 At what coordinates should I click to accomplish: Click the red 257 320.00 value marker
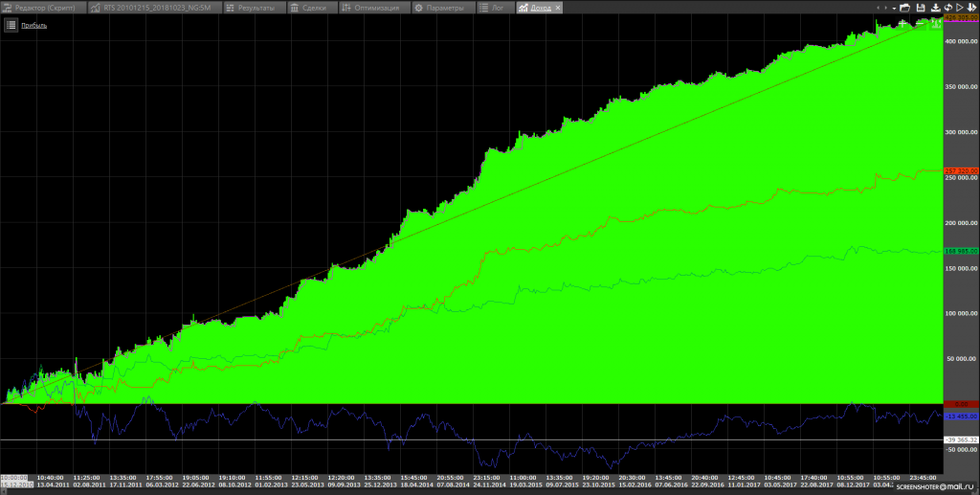(960, 170)
